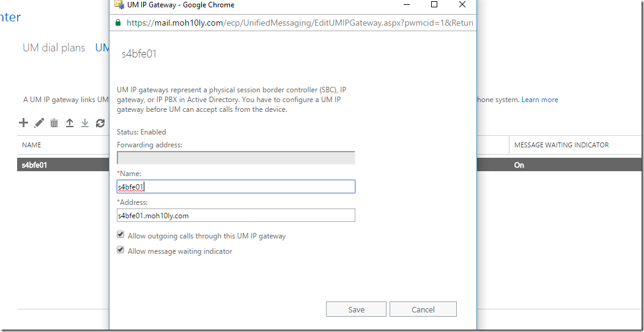Click the up-arrow icon in toolbar
Viewport: 644px width, 332px height.
[x=70, y=123]
